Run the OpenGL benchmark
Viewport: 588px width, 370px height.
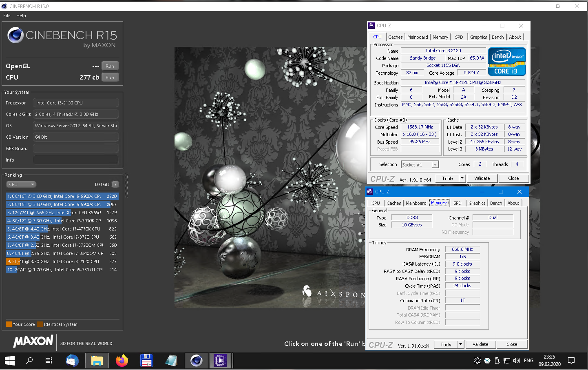(110, 66)
